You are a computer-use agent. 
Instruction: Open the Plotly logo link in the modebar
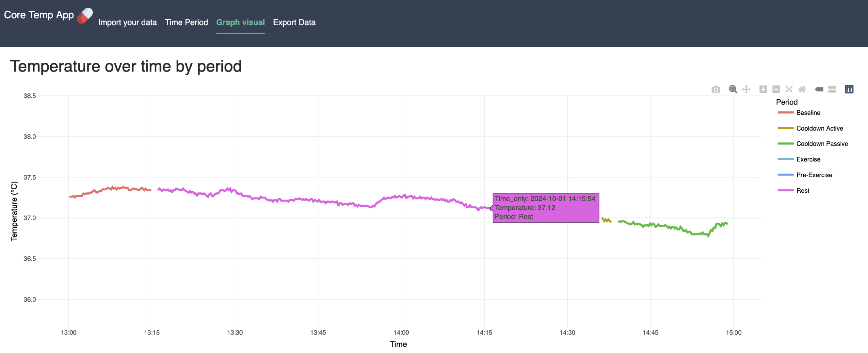pyautogui.click(x=849, y=89)
